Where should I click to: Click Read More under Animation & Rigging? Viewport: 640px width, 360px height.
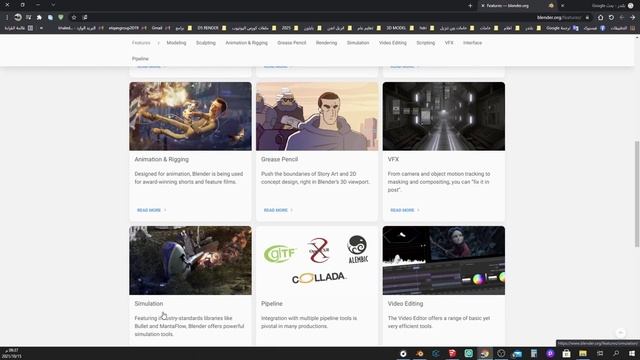click(x=151, y=210)
